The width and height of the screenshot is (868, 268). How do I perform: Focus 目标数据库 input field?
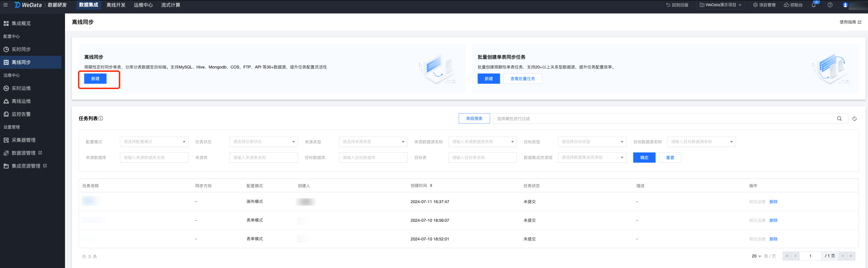[x=373, y=157]
